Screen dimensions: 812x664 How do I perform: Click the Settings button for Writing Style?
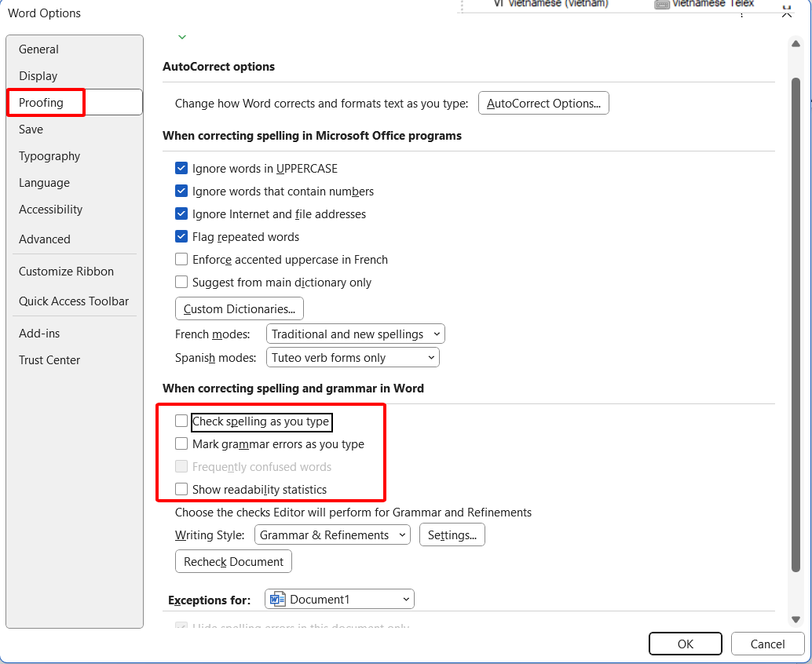pyautogui.click(x=452, y=535)
